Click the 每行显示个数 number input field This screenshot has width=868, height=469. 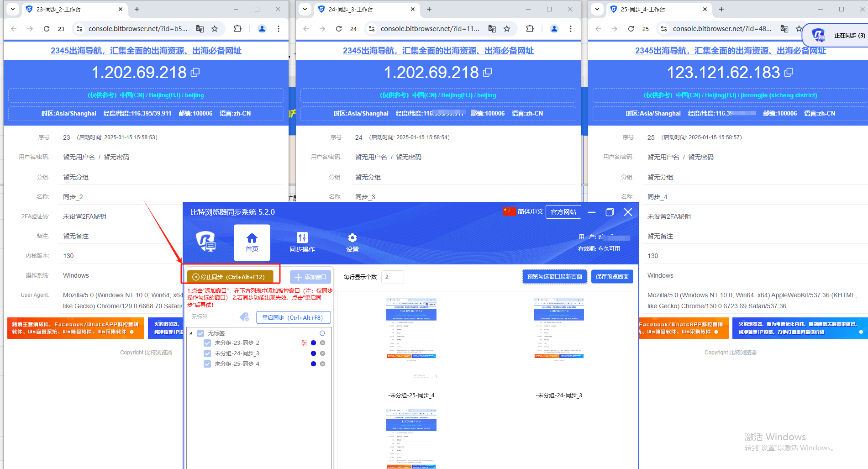pos(392,277)
